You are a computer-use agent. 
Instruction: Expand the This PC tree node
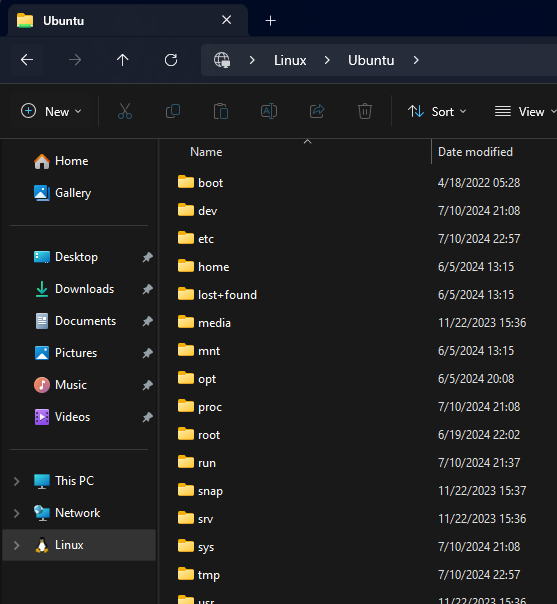[17, 481]
